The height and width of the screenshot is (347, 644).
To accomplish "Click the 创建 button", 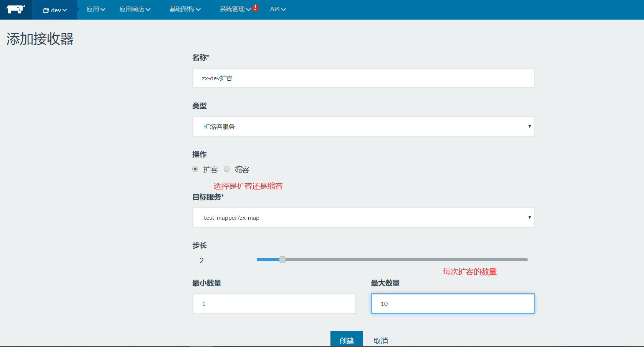I will (347, 340).
